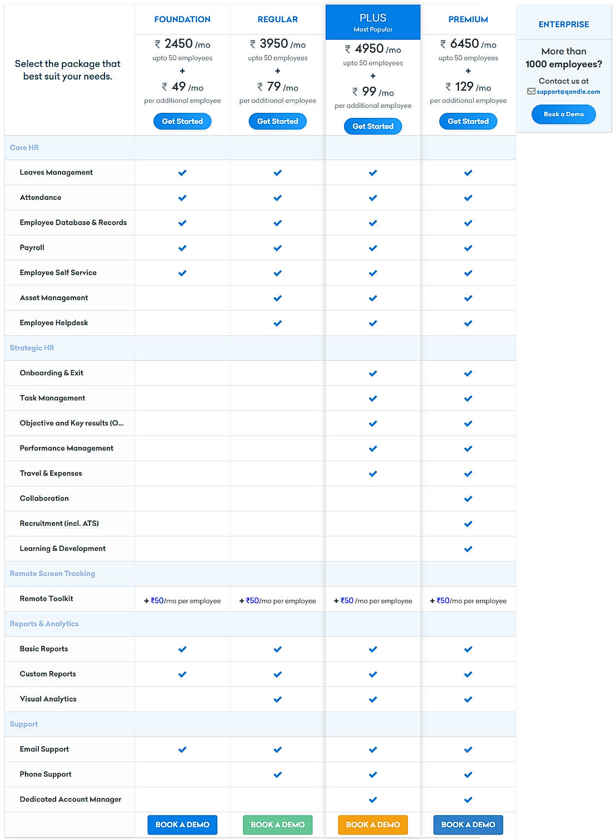The height and width of the screenshot is (840, 616).
Task: Select the FOUNDATION plan header
Action: click(182, 19)
